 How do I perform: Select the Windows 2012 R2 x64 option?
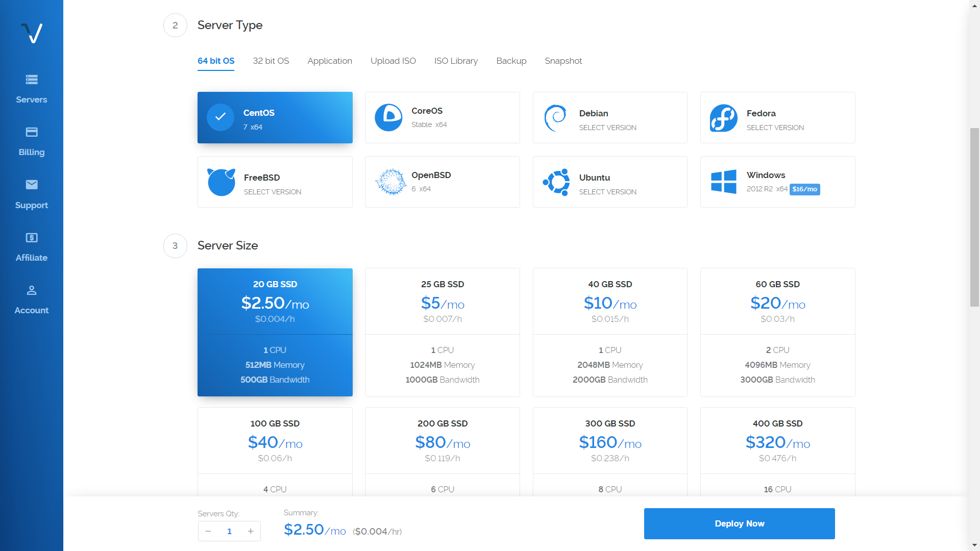click(x=778, y=182)
